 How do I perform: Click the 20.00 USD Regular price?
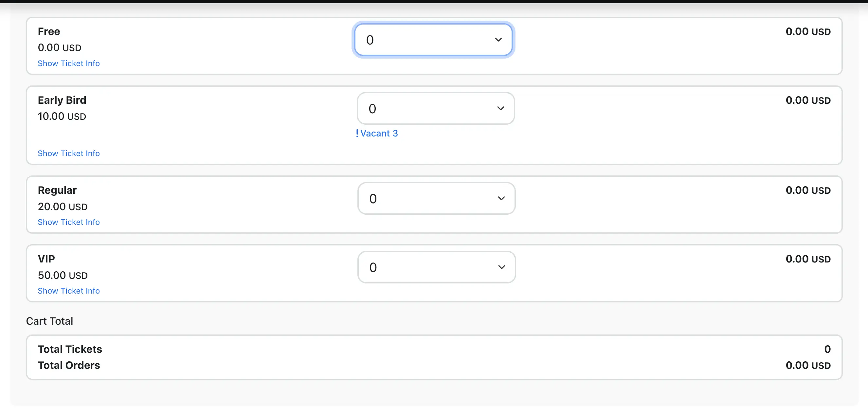tap(63, 207)
